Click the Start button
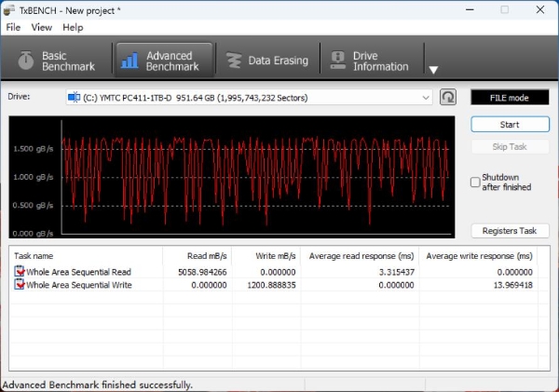 point(510,125)
